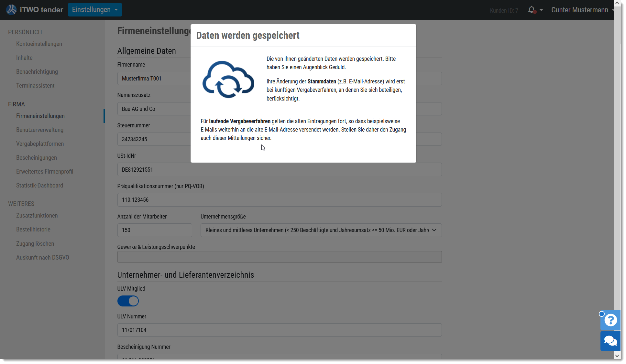Viewport: 626px width, 364px height.
Task: Open Auskunft nach DSGVO
Action: point(43,258)
